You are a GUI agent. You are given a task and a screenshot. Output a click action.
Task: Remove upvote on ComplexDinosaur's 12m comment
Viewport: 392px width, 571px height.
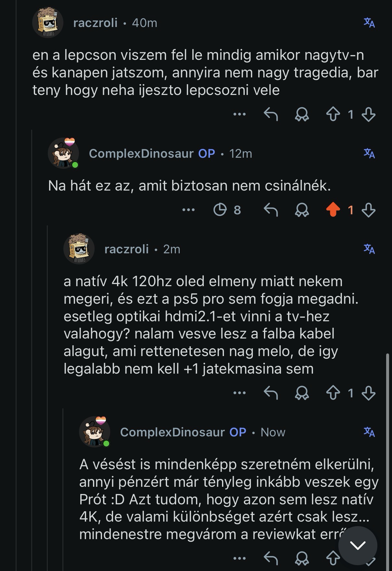(x=333, y=210)
